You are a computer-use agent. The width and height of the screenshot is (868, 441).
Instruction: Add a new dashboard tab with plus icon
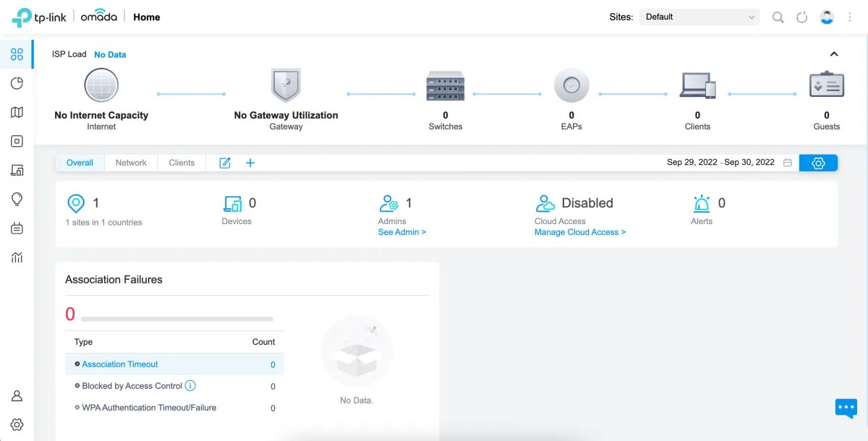[x=250, y=163]
